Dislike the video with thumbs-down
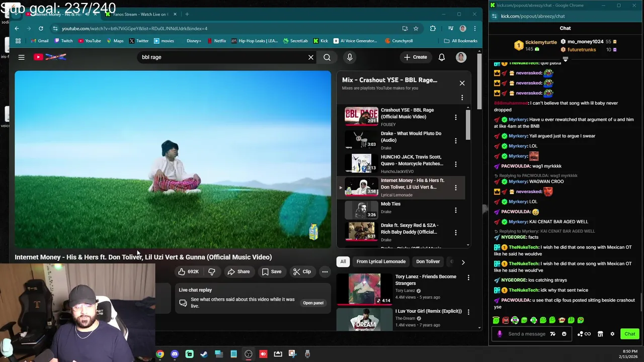 click(212, 271)
